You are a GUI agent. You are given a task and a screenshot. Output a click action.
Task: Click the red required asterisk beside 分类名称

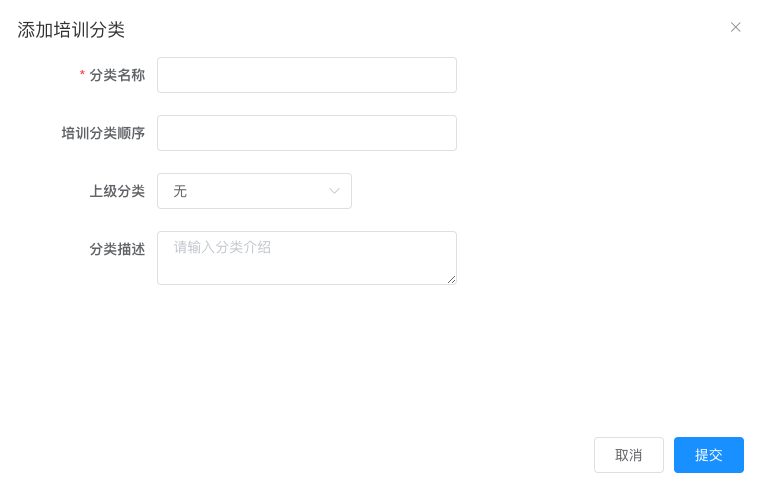pyautogui.click(x=82, y=74)
